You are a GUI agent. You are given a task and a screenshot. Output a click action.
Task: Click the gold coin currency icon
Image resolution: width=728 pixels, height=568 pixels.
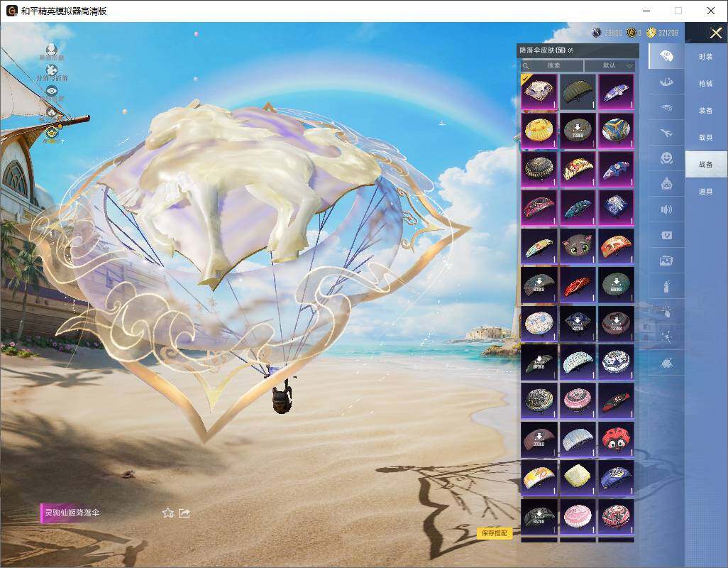(651, 33)
